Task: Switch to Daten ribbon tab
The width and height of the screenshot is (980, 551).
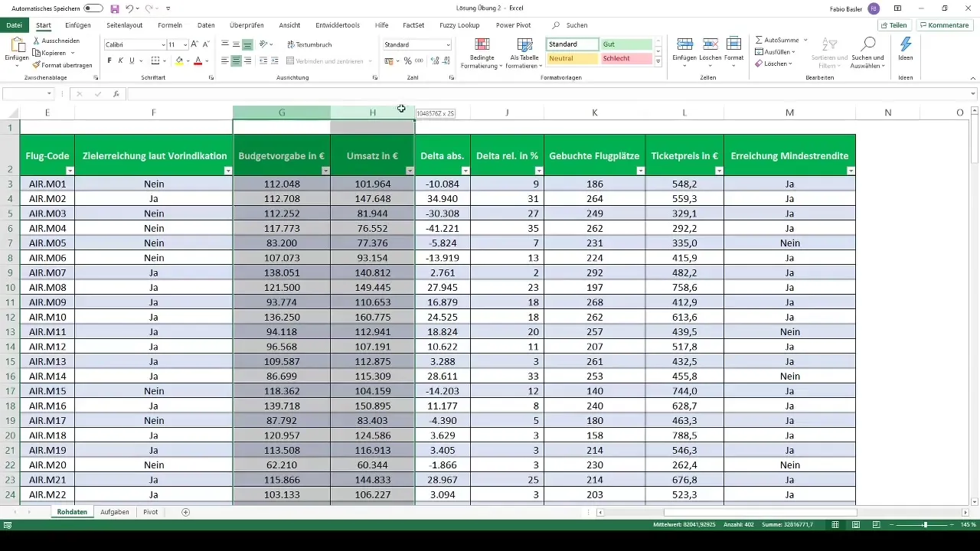Action: (206, 25)
